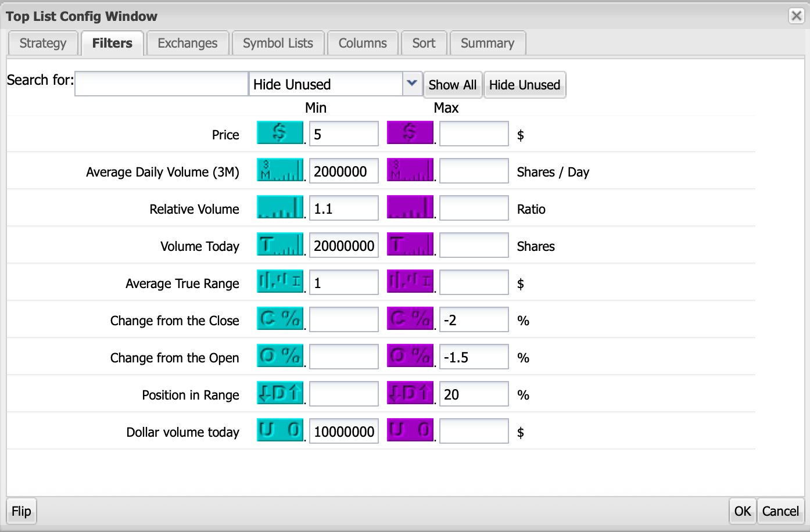Open the Columns tab
The image size is (810, 532).
point(363,44)
